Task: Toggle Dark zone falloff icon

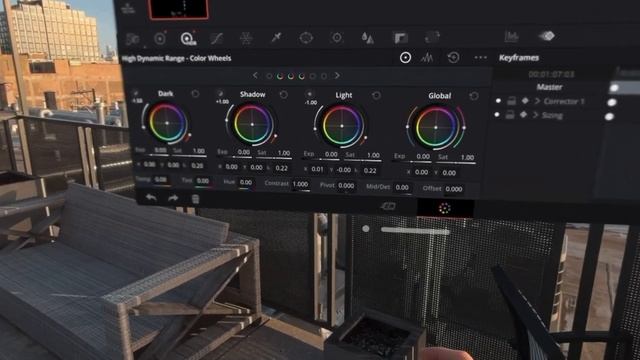Action: 136,93
